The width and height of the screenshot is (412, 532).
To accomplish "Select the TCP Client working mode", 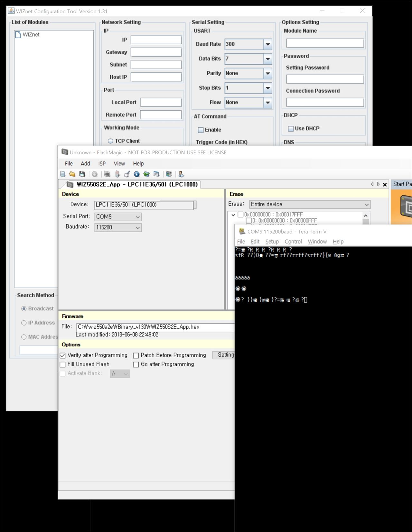I will point(110,141).
